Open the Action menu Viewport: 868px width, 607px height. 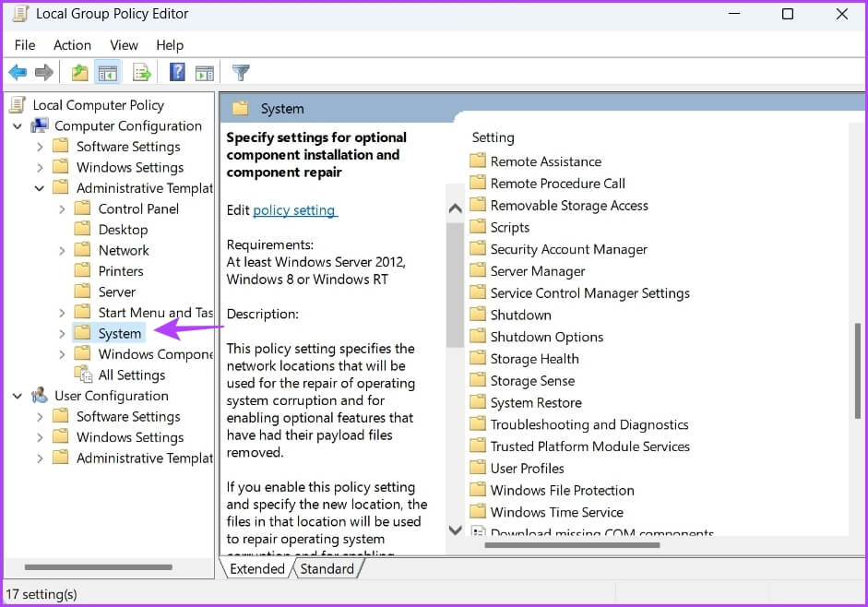(72, 45)
